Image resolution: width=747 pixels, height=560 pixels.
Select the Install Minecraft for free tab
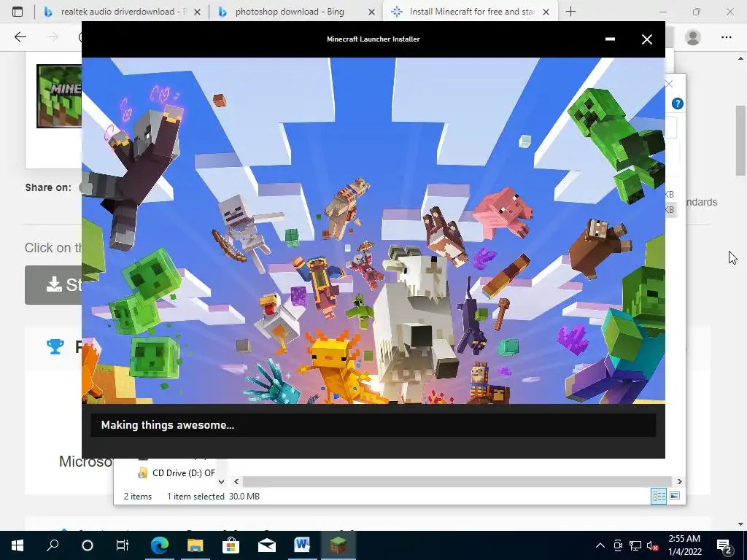[x=471, y=12]
